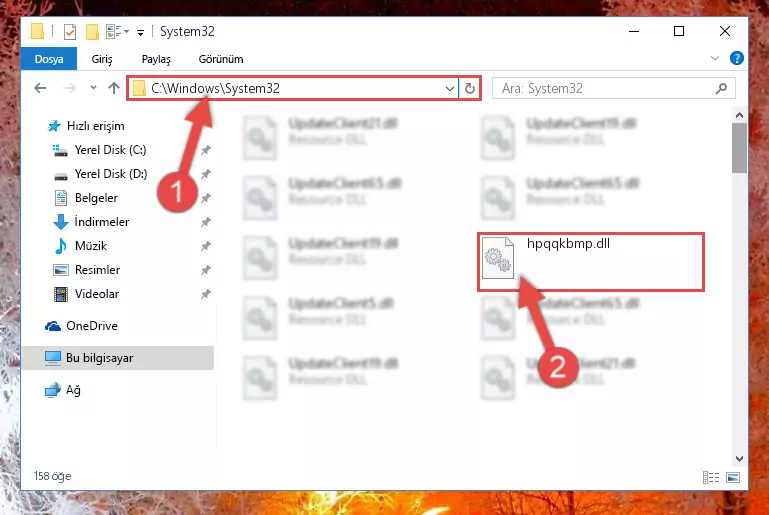Open Yerel Disk (D:) in the sidebar
Image resolution: width=769 pixels, height=515 pixels.
(110, 174)
